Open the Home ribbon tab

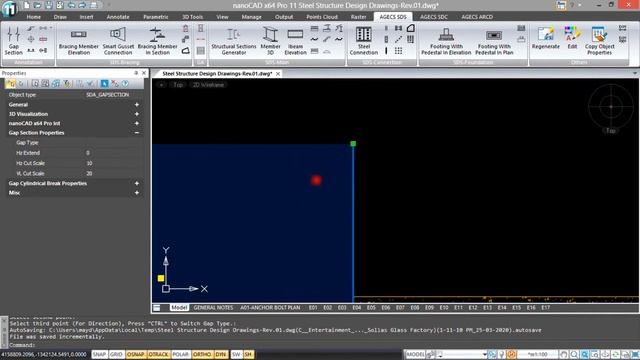click(x=33, y=17)
